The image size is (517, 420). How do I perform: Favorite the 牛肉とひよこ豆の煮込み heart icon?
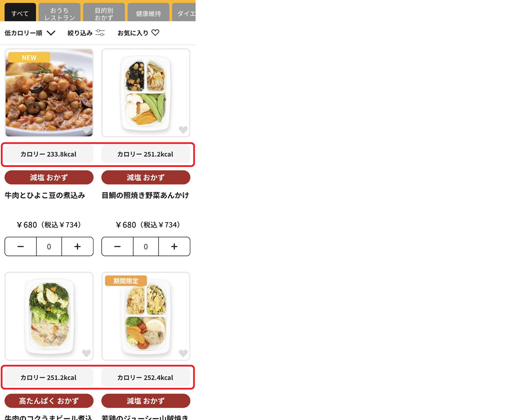click(87, 130)
